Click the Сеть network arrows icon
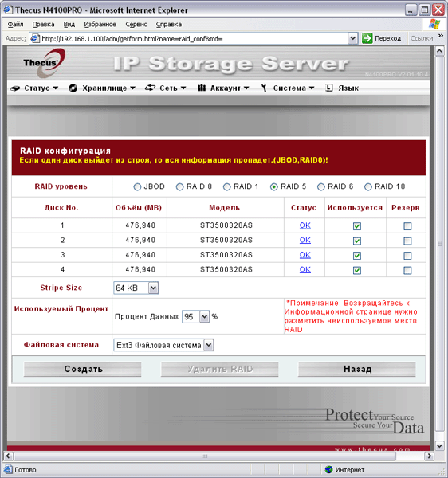The width and height of the screenshot is (448, 478). click(150, 88)
